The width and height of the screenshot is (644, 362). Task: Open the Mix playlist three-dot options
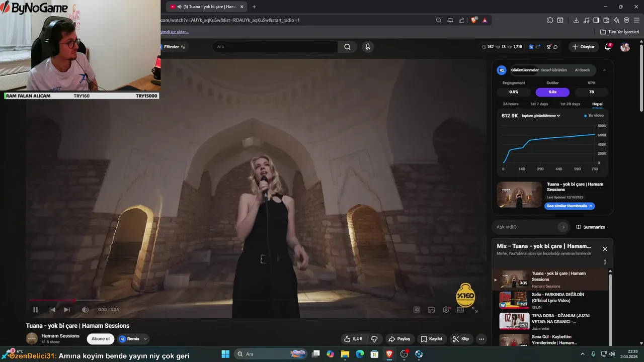point(605,262)
